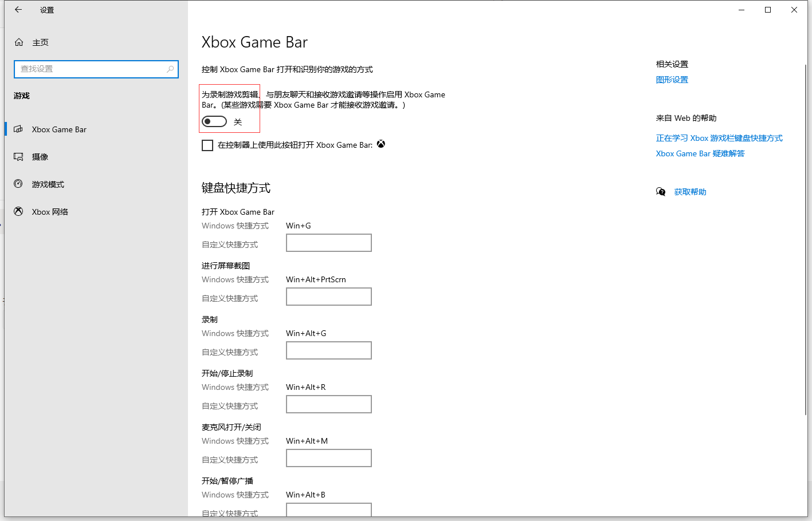Turn on the Xbox Game Bar toggle switch
This screenshot has width=812, height=521.
coord(214,121)
